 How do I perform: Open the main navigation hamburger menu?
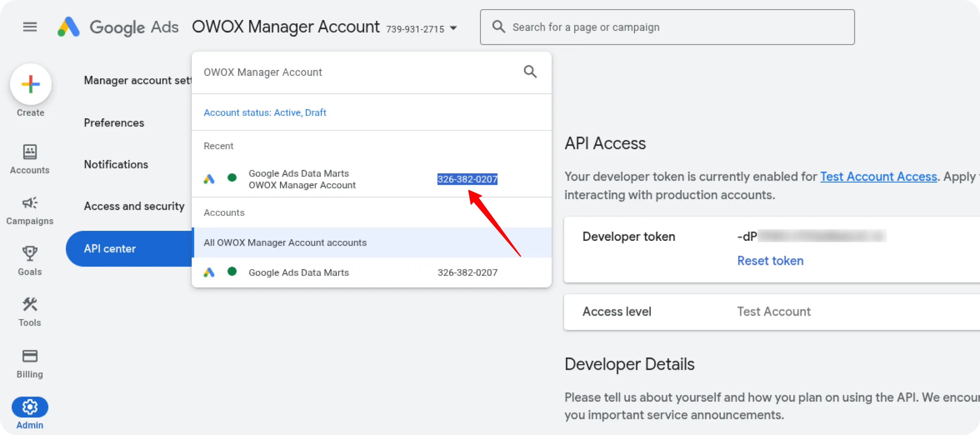click(x=30, y=27)
